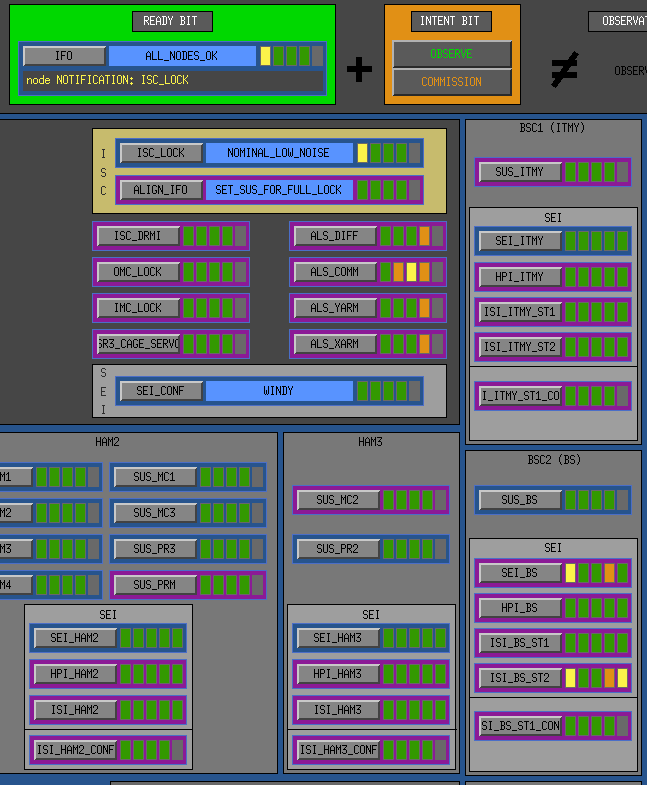Open the ISI_BS_ST1 node
Image resolution: width=647 pixels, height=785 pixels.
tap(520, 643)
